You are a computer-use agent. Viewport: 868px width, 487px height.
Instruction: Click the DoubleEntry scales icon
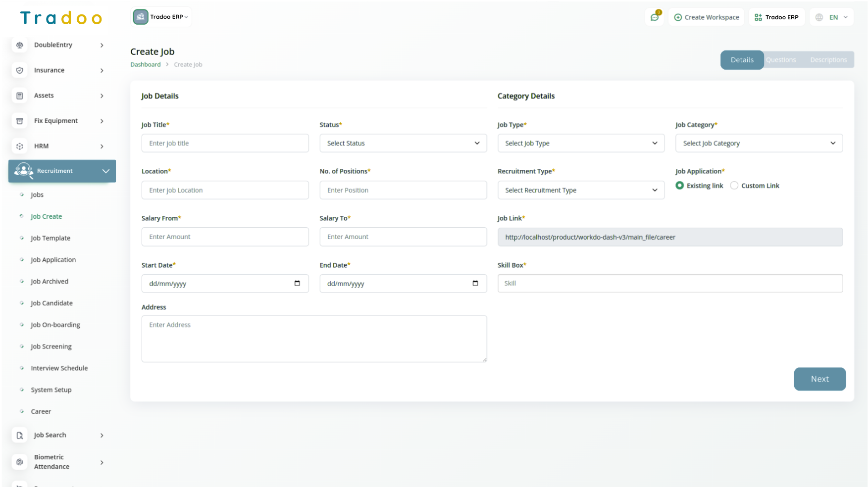[20, 45]
